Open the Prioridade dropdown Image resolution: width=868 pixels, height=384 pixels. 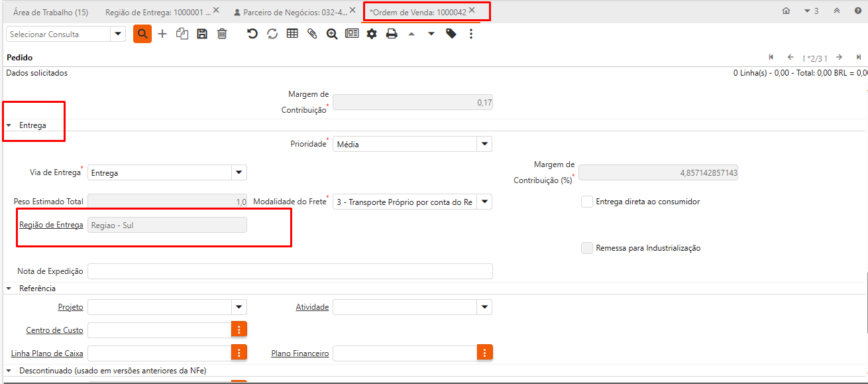tap(484, 144)
